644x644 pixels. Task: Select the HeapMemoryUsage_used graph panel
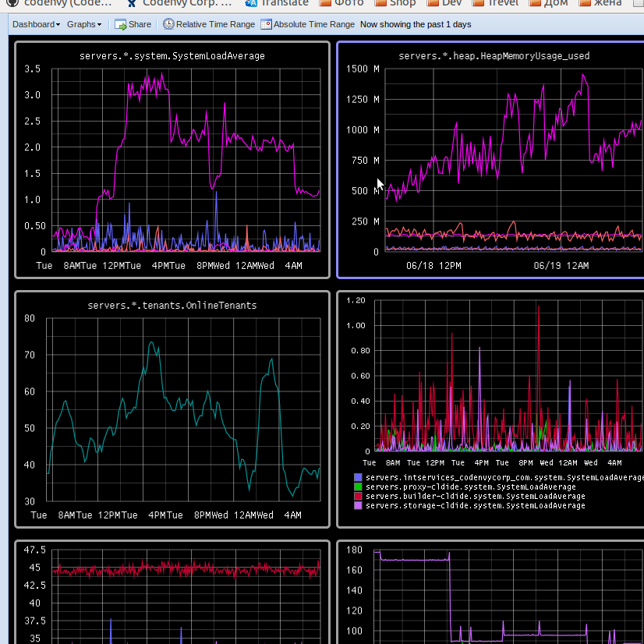pos(491,160)
